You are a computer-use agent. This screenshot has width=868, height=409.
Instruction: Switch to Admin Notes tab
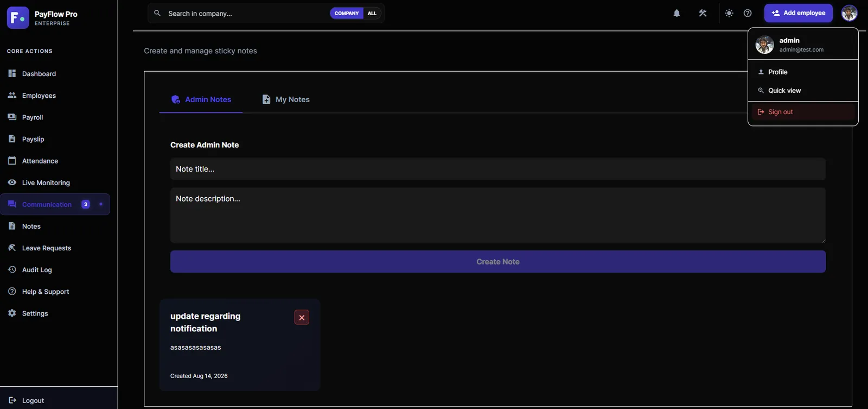coord(201,99)
